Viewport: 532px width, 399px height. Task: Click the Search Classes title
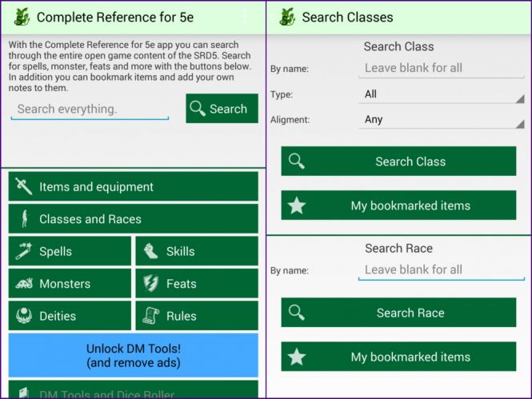[x=347, y=18]
